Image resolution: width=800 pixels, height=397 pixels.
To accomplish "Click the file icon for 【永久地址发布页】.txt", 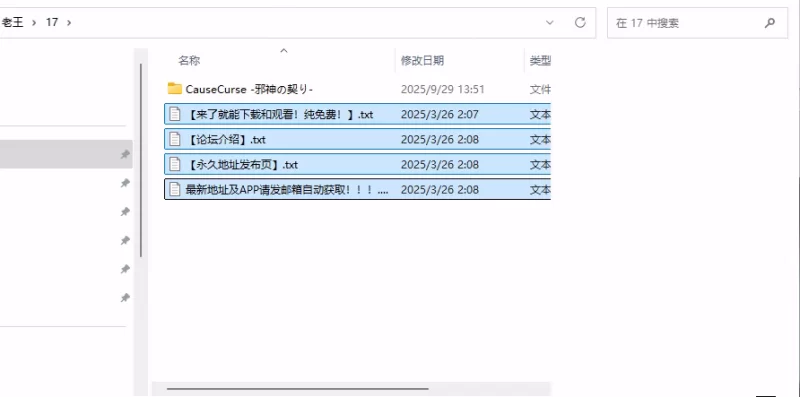I will tap(175, 164).
